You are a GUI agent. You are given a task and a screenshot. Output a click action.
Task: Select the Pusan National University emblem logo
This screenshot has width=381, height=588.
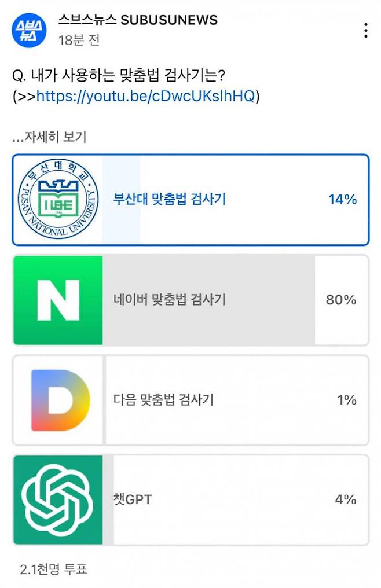pyautogui.click(x=56, y=199)
